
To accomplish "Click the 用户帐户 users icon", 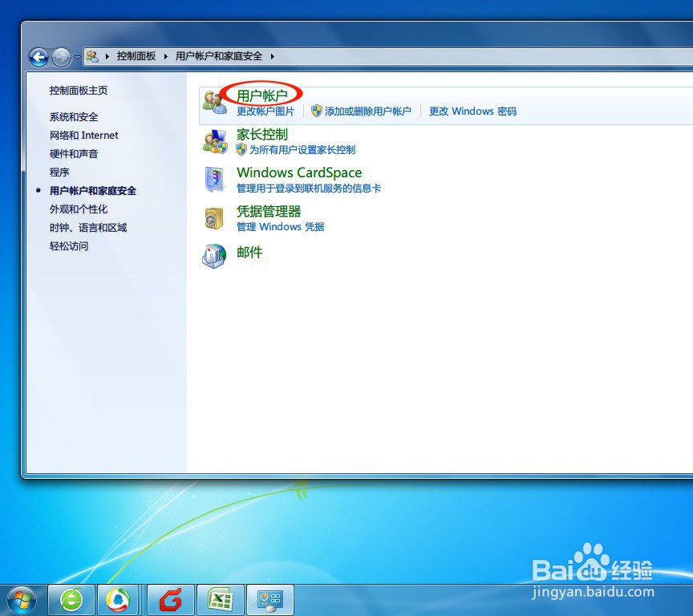I will click(215, 102).
